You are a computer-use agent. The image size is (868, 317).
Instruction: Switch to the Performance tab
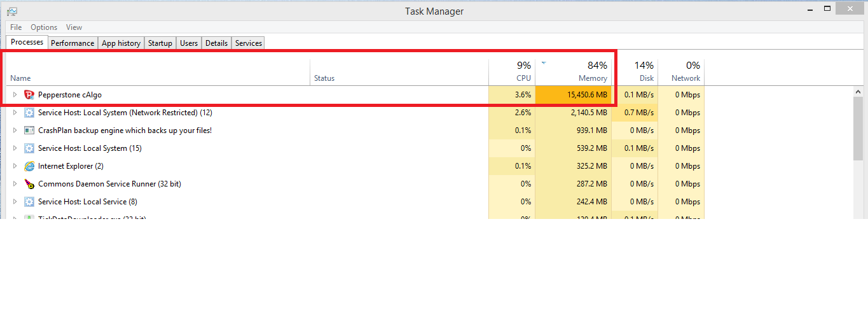72,43
